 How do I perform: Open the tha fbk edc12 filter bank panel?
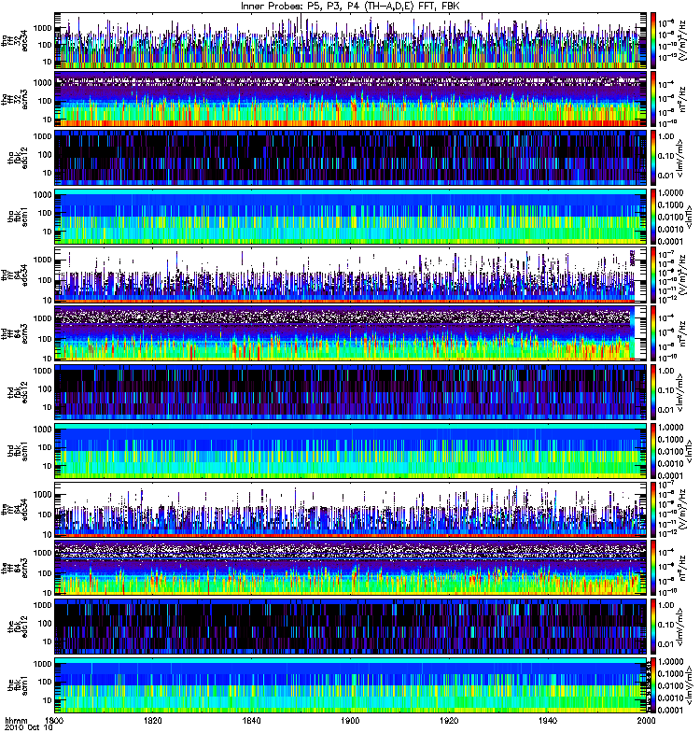click(x=351, y=158)
